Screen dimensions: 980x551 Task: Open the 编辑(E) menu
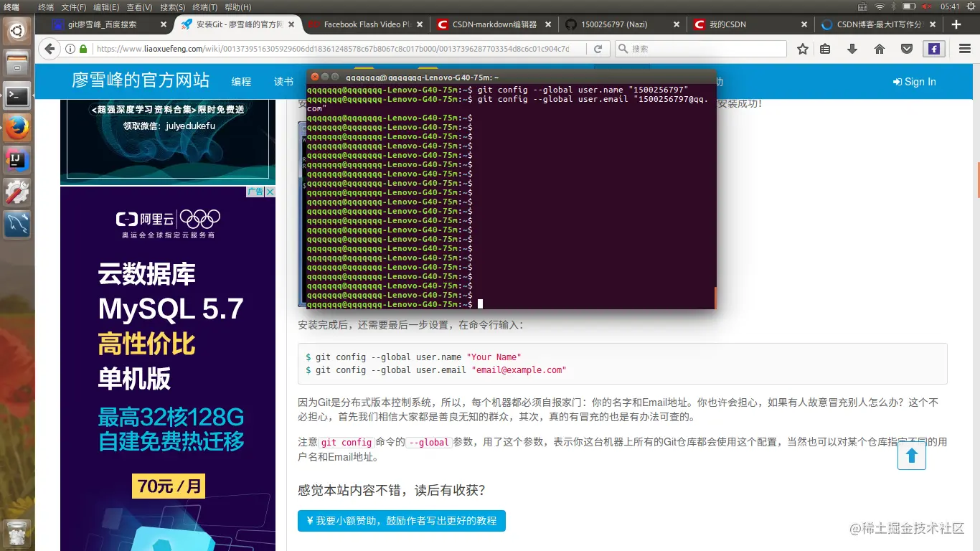click(106, 6)
